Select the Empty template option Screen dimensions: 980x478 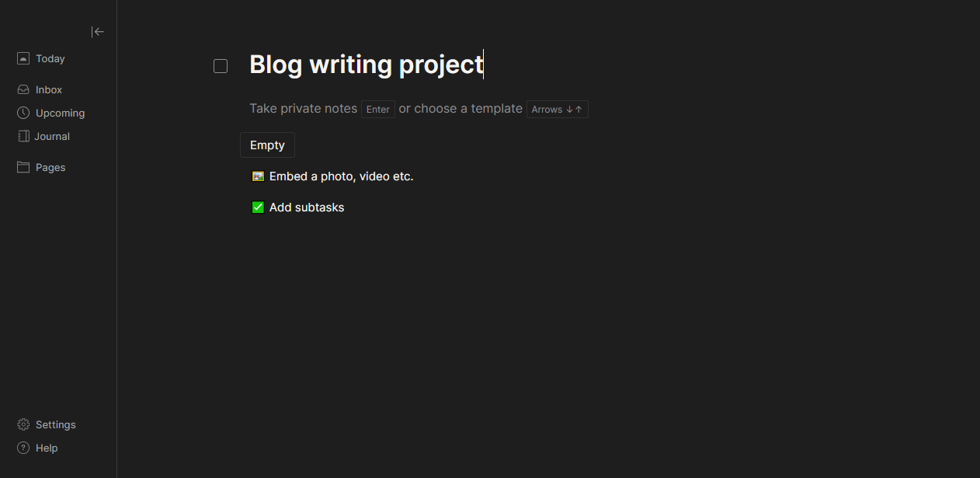point(267,145)
